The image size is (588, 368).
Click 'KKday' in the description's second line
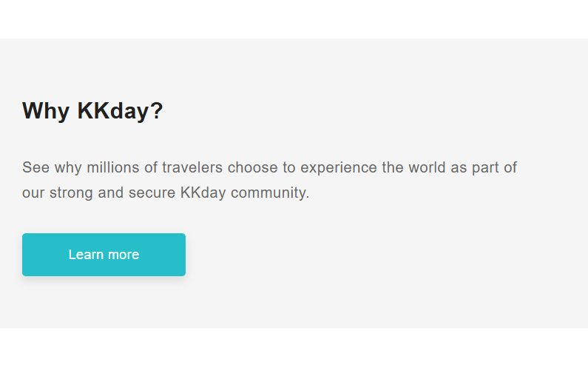coord(203,194)
